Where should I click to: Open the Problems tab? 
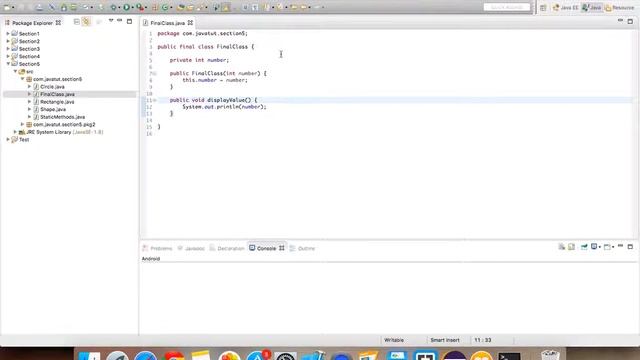(158, 248)
